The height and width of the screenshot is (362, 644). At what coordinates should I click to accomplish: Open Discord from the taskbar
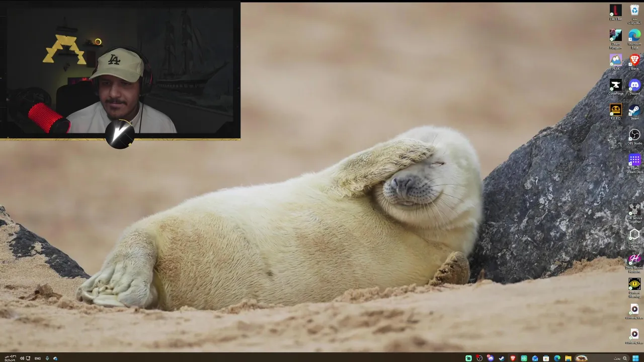click(491, 358)
